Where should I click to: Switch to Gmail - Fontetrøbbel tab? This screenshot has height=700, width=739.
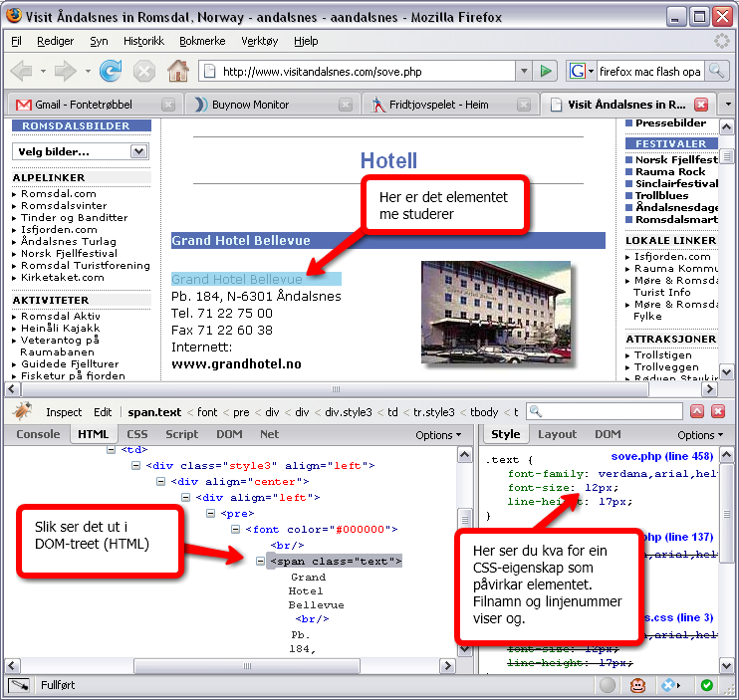[84, 105]
